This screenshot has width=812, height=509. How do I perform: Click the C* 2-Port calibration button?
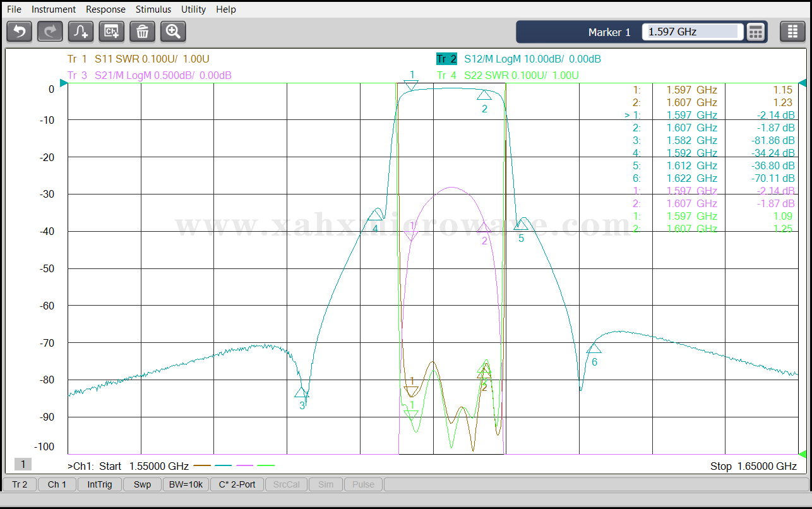(x=237, y=484)
